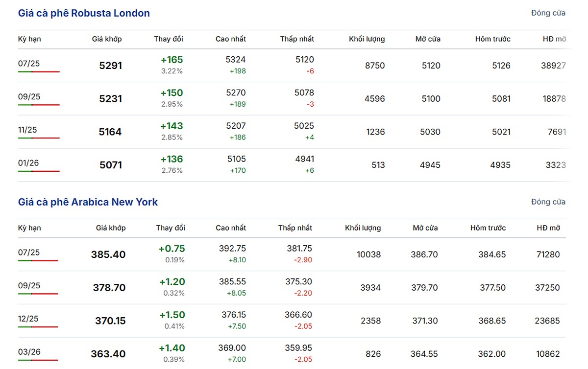Select "Mở cửa" header in Arabica table
The height and width of the screenshot is (369, 588).
(425, 228)
